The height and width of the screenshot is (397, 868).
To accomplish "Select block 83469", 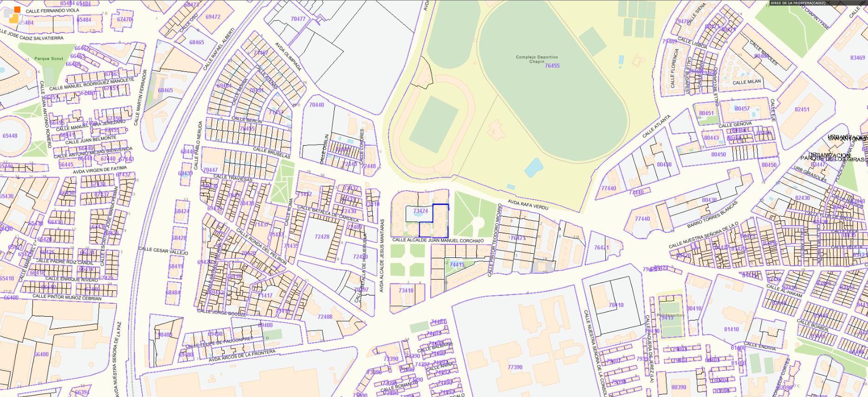I will click(857, 58).
